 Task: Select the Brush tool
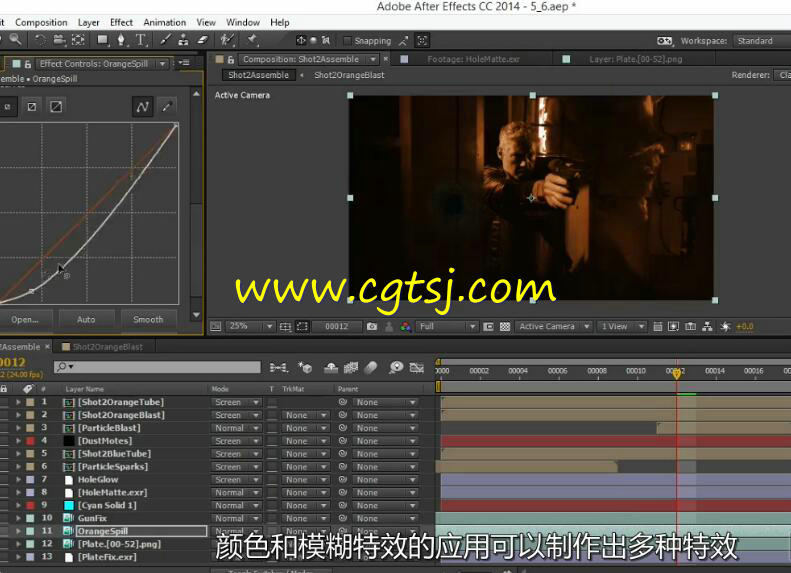pyautogui.click(x=165, y=40)
